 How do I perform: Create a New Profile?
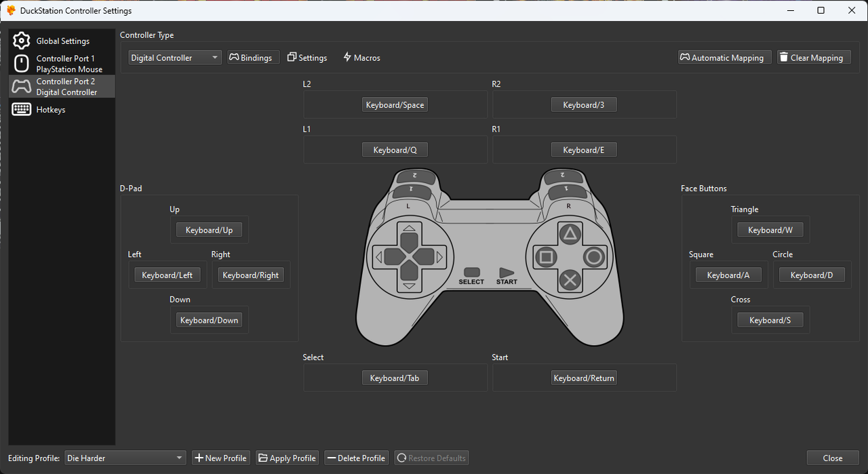click(221, 458)
